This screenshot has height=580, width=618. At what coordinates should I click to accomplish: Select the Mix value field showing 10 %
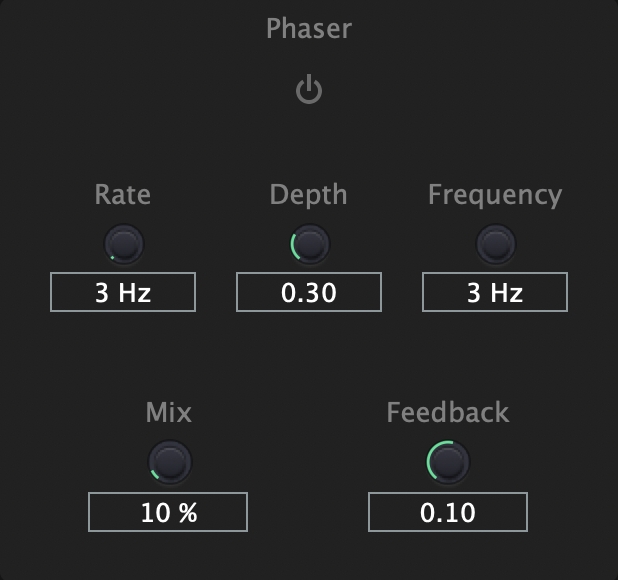(x=168, y=513)
